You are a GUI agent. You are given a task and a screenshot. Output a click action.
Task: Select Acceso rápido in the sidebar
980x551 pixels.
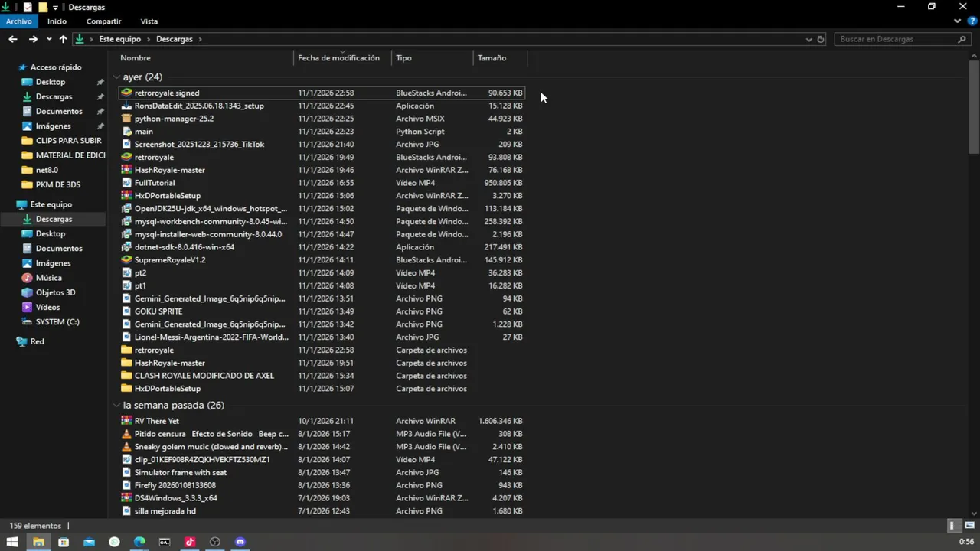tap(56, 67)
